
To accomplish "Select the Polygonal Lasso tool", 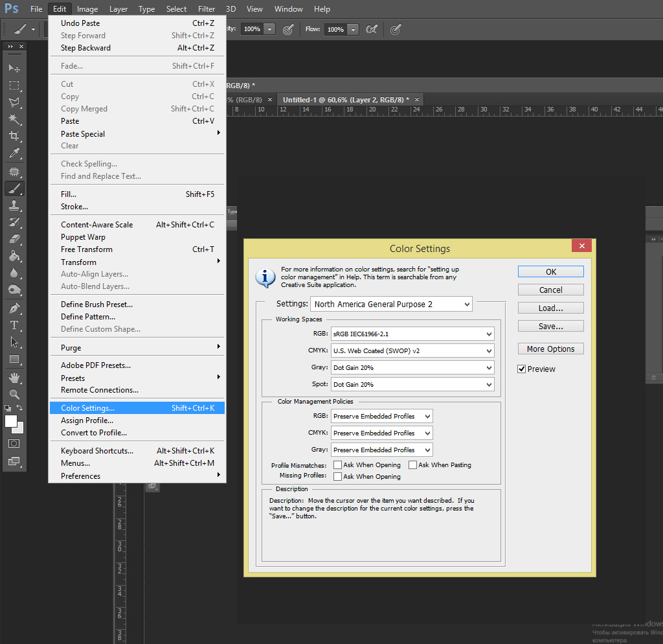I will [14, 102].
